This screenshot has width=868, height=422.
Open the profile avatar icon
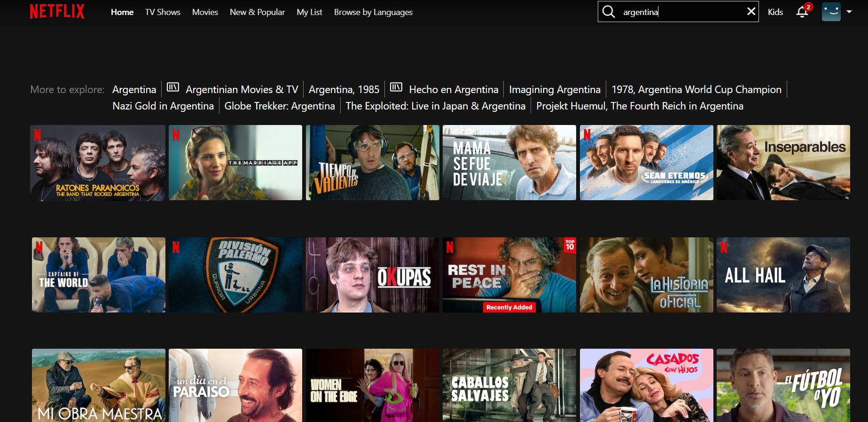tap(831, 12)
